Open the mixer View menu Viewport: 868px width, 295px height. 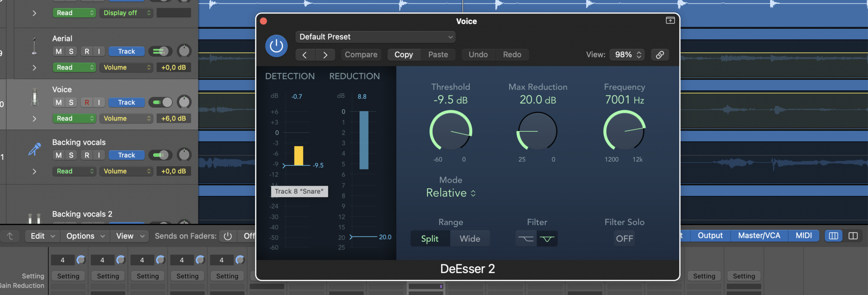[130, 236]
